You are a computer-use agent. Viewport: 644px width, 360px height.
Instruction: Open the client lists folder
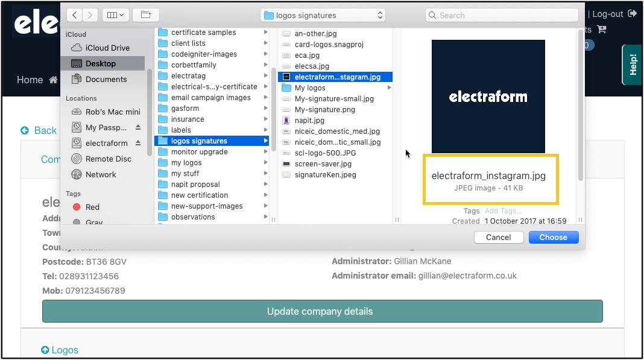coord(212,43)
